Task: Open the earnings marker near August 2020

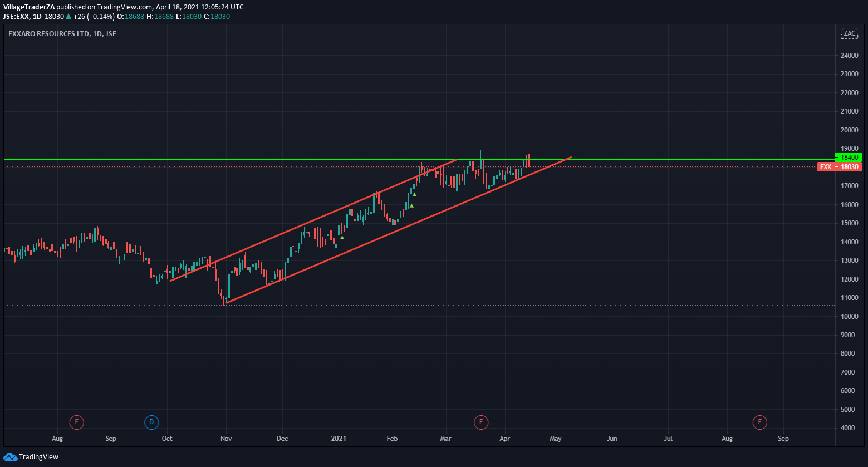Action: point(76,422)
